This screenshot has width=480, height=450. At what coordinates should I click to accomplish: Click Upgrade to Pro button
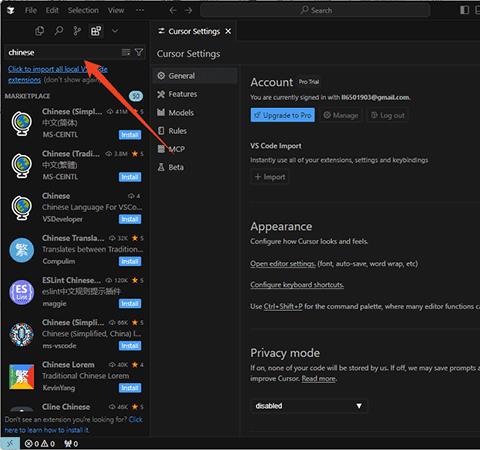(x=282, y=115)
